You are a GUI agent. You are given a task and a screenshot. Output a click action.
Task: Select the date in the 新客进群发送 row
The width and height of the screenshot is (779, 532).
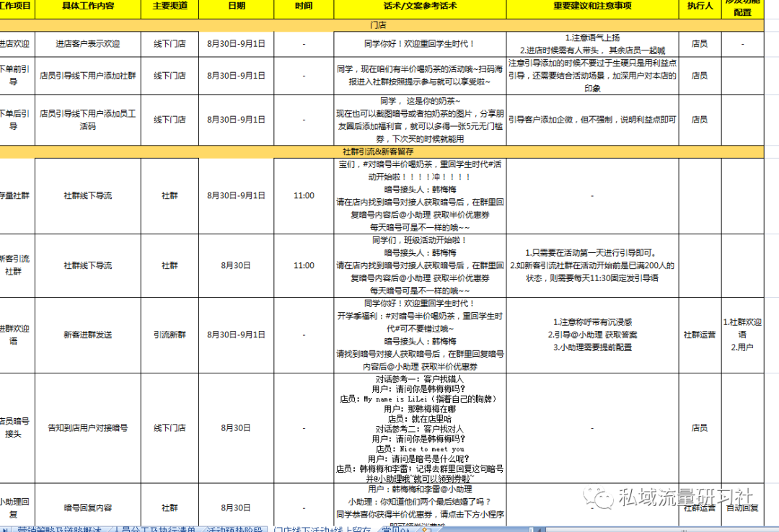[x=237, y=335]
